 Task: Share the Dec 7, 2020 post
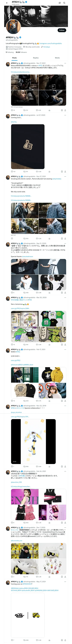tap(65, 577)
